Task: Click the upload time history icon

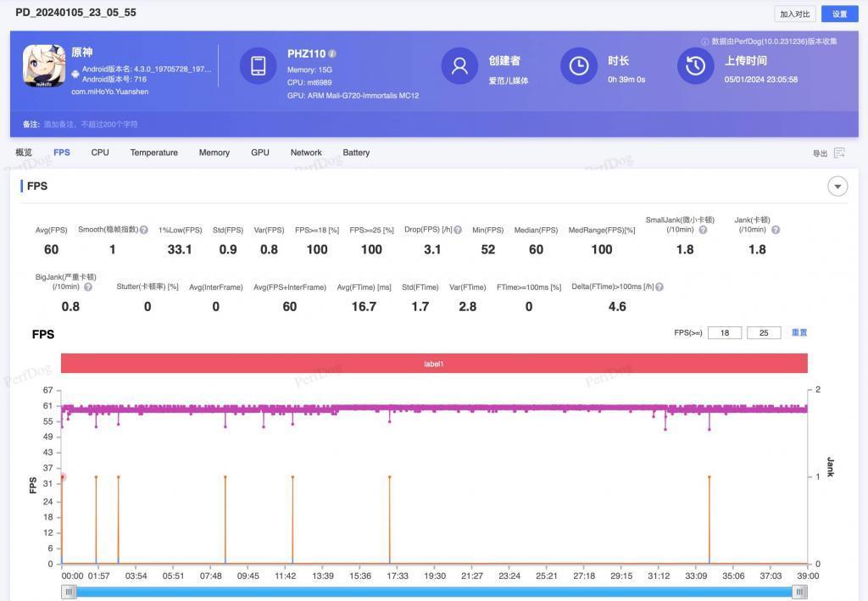Action: point(695,65)
